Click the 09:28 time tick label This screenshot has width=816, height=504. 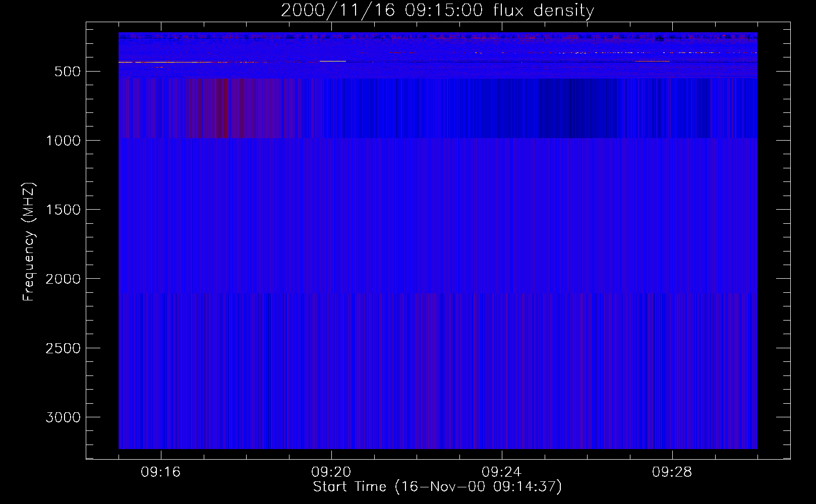click(x=672, y=472)
